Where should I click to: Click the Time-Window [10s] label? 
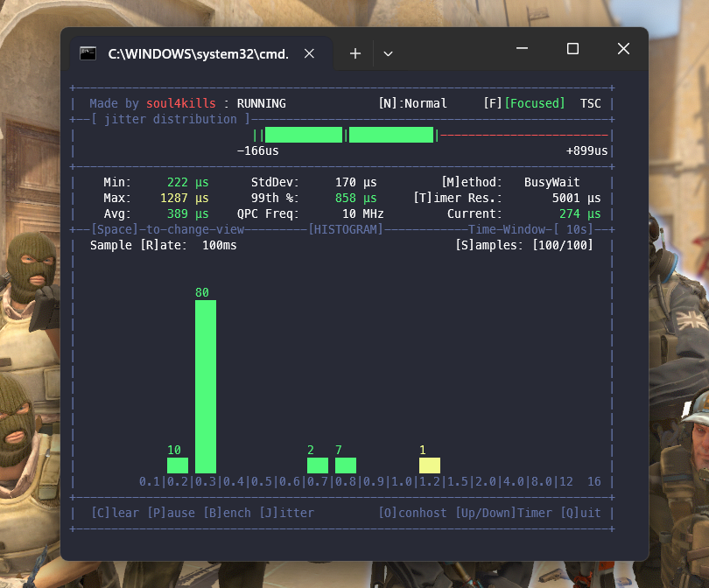coord(530,229)
